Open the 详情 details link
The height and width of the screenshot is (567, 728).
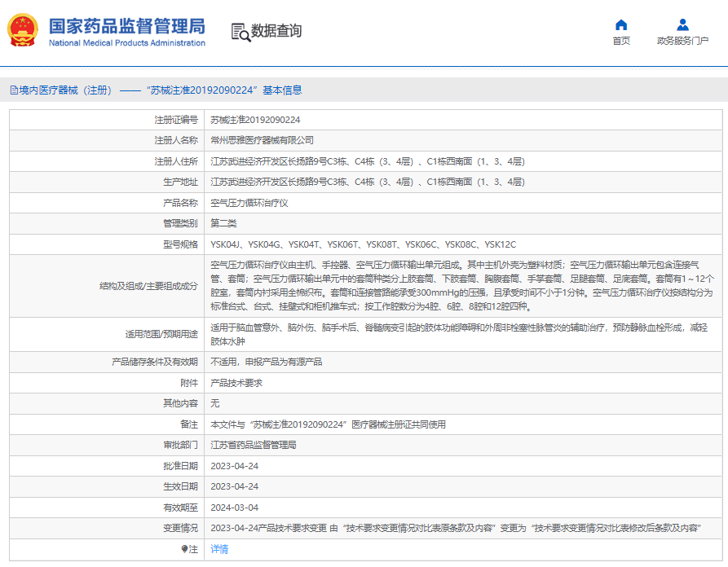pyautogui.click(x=219, y=549)
